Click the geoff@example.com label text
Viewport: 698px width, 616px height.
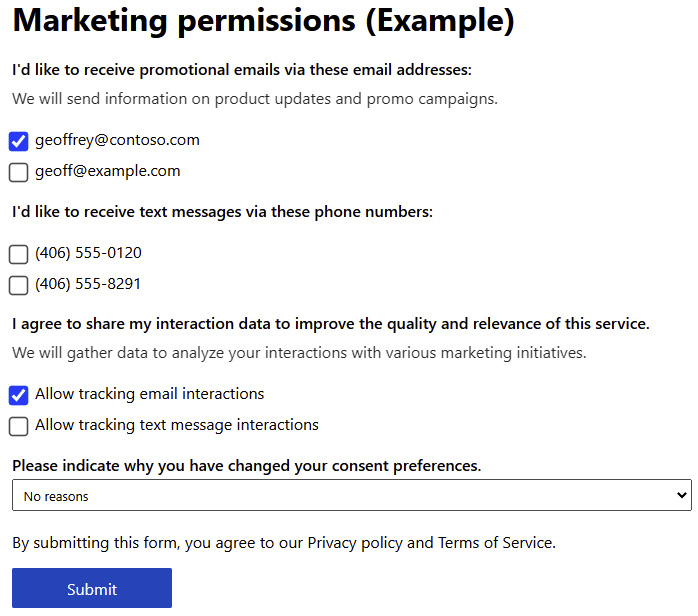tap(108, 171)
